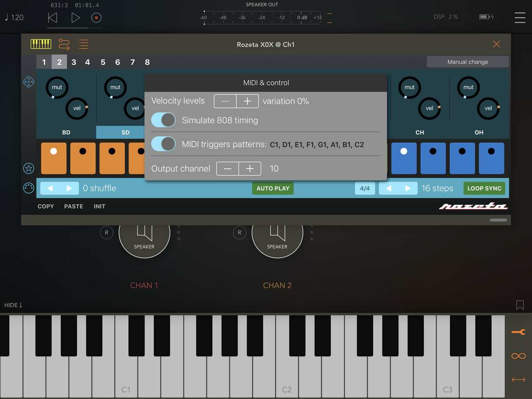Click the bookmark icon above keyboard
This screenshot has height=399, width=532.
[x=520, y=305]
